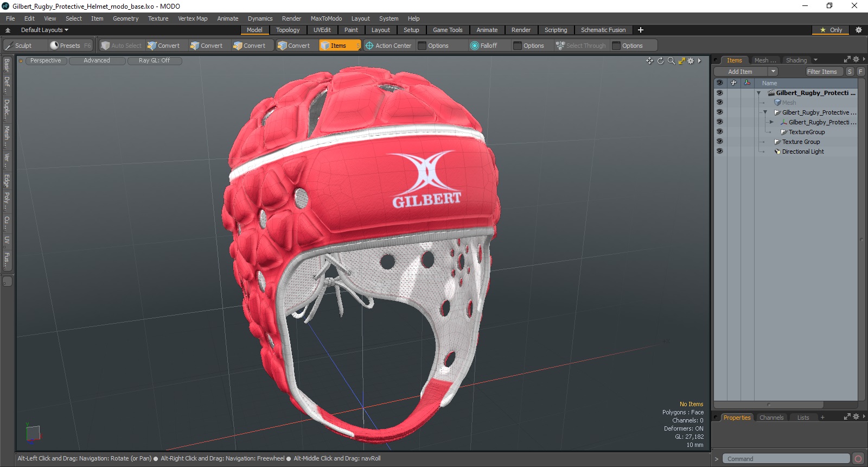868x467 pixels.
Task: Open the Default Layouts dropdown
Action: point(44,30)
